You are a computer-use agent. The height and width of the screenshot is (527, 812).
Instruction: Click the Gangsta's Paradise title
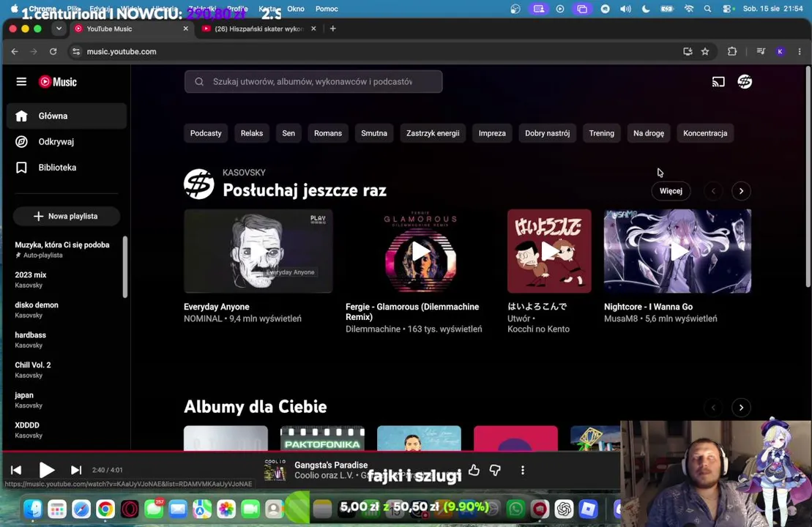pyautogui.click(x=331, y=465)
